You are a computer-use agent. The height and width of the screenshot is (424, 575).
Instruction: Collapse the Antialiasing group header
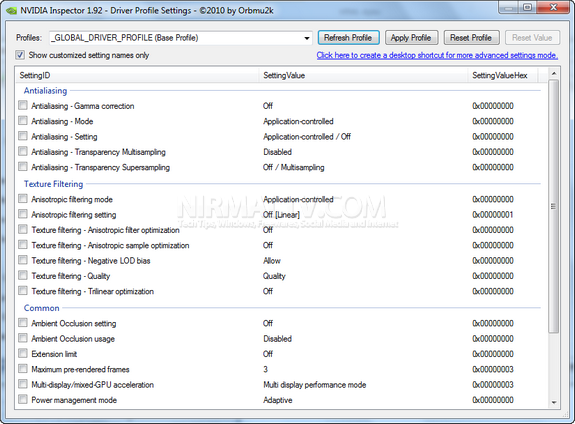click(45, 91)
